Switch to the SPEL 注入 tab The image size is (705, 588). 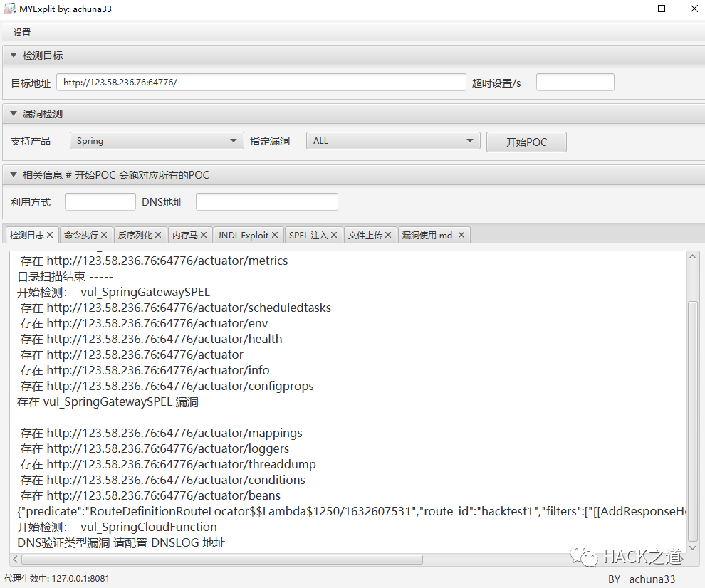pyautogui.click(x=308, y=235)
